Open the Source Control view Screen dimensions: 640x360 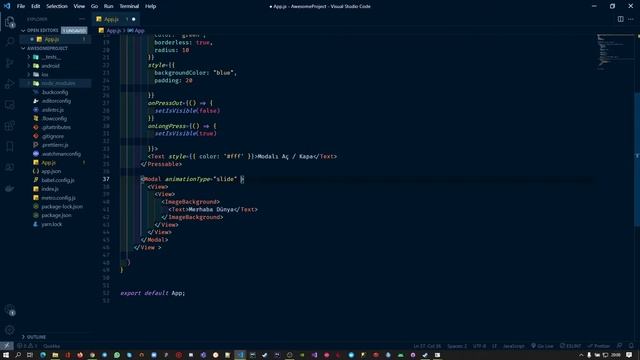(10, 63)
